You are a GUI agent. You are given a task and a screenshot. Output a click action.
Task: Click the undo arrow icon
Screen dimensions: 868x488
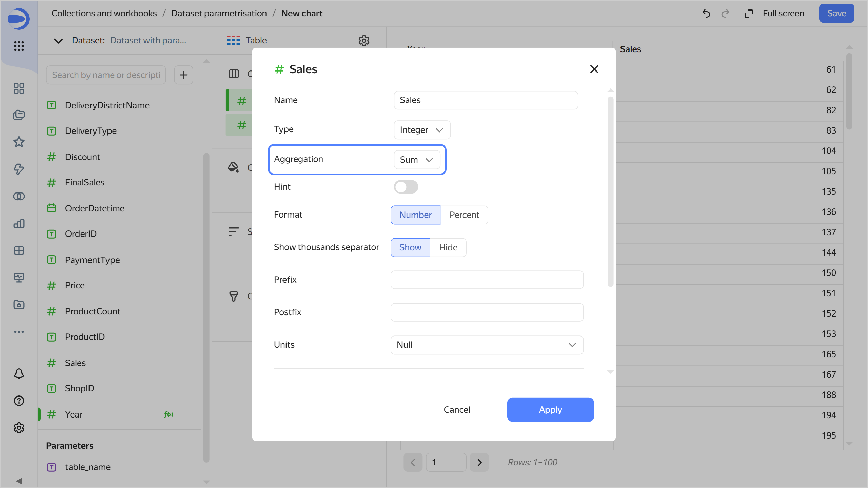(706, 14)
